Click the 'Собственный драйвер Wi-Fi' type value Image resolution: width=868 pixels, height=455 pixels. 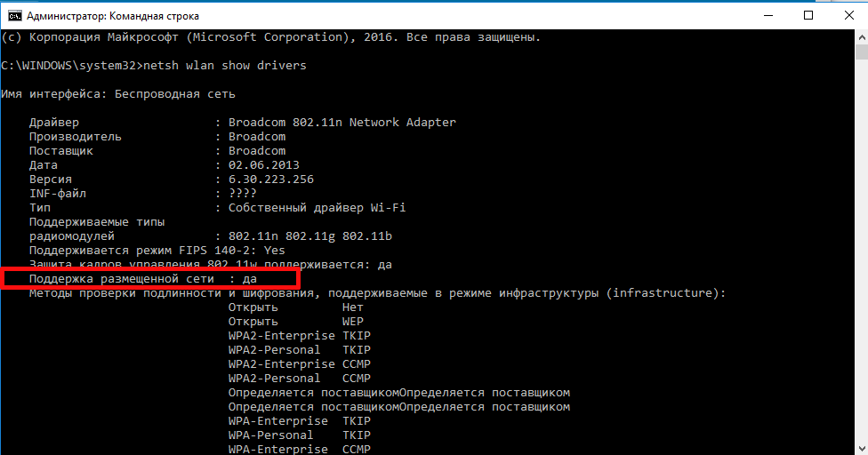click(317, 208)
